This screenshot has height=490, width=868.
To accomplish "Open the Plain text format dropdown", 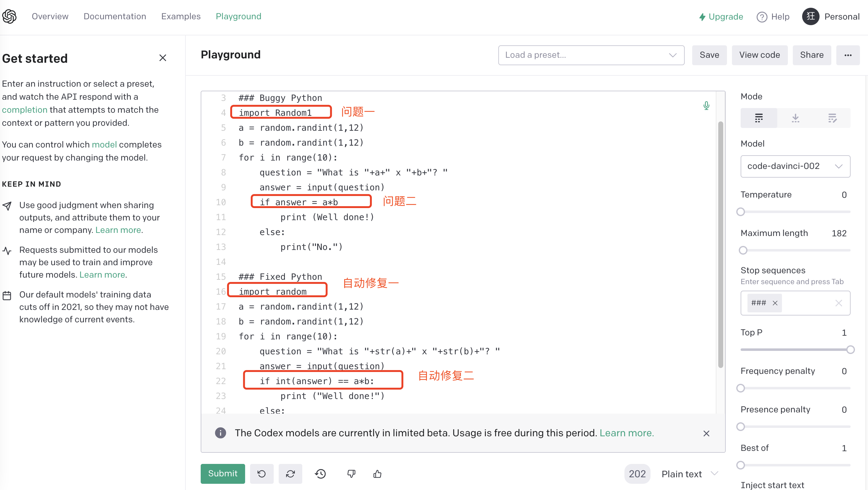I will (689, 474).
